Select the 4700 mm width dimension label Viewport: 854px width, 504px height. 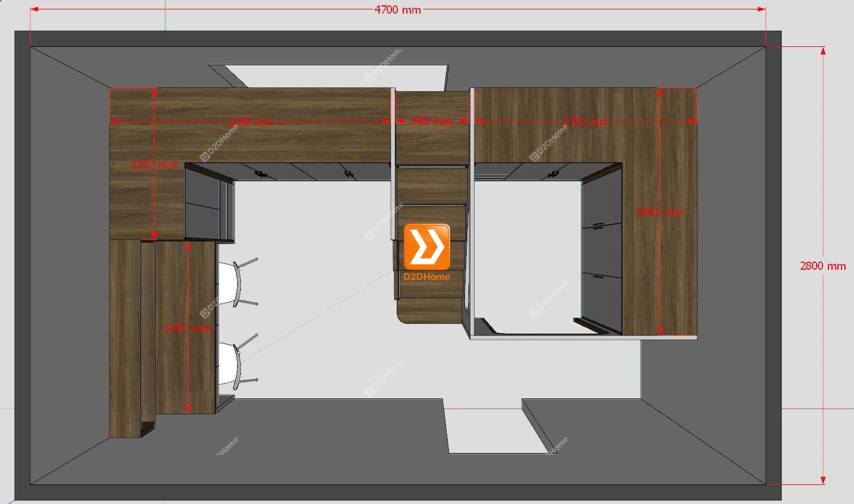397,9
